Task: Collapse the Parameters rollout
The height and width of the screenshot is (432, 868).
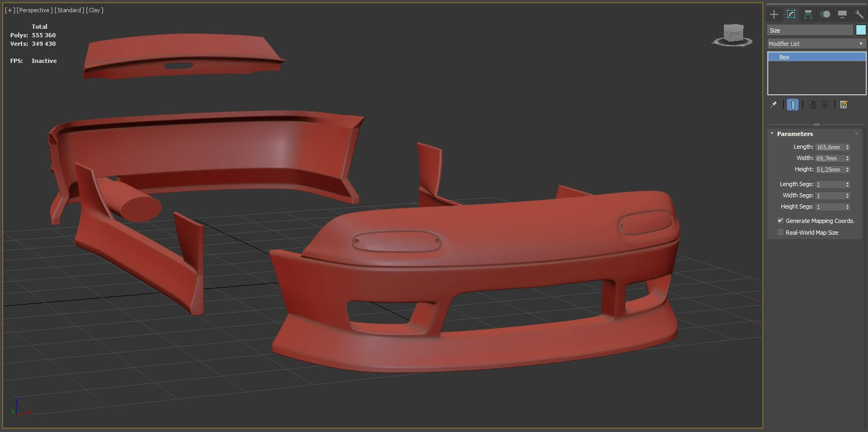Action: pos(772,134)
